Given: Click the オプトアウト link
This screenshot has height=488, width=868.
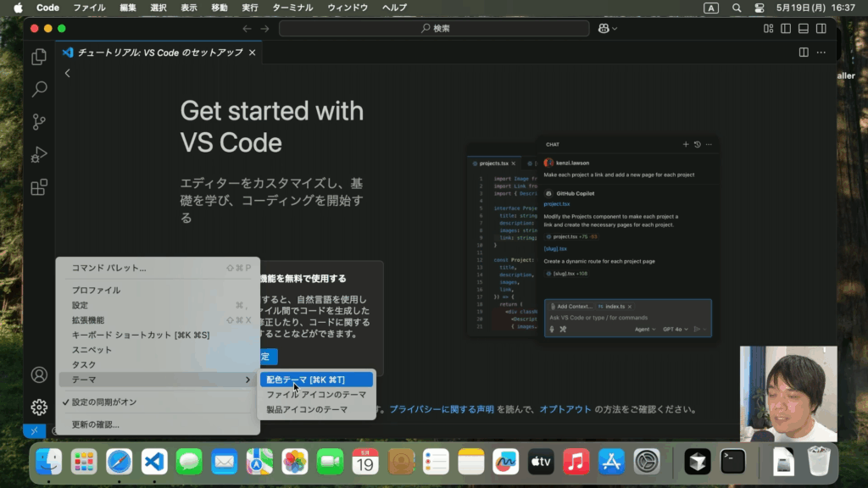Looking at the screenshot, I should pos(565,409).
